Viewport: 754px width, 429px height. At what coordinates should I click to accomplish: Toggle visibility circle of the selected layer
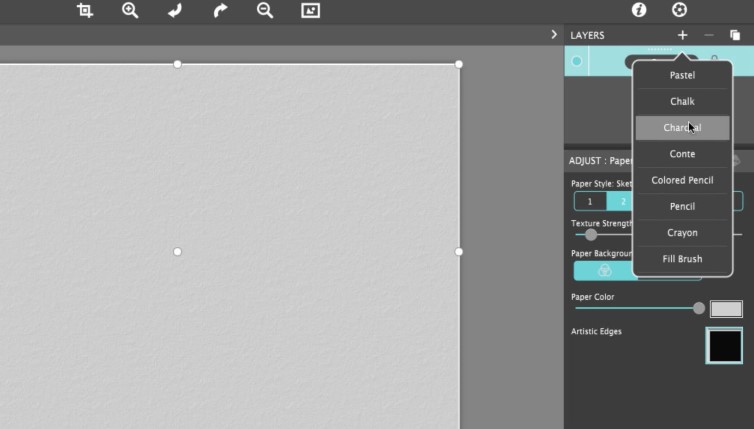point(577,61)
